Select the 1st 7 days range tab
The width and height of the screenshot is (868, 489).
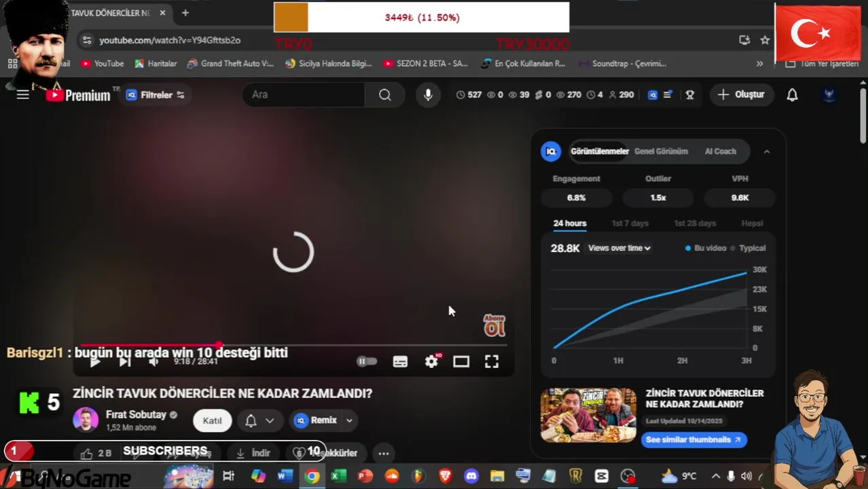630,223
